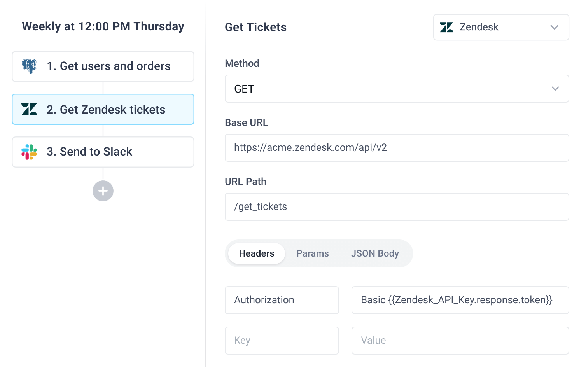Add a new step with plus icon
This screenshot has height=367, width=588.
(x=103, y=191)
